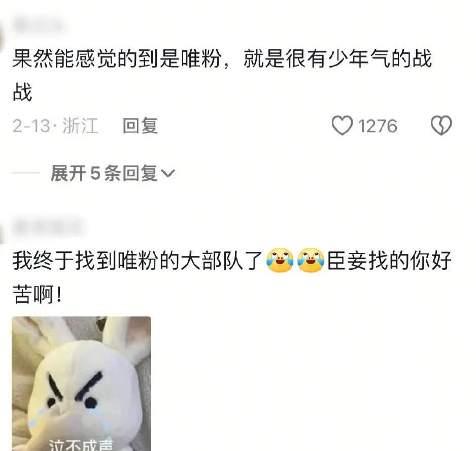Reply to the Zhejiang comment via 回复
This screenshot has height=451, width=476.
(140, 125)
